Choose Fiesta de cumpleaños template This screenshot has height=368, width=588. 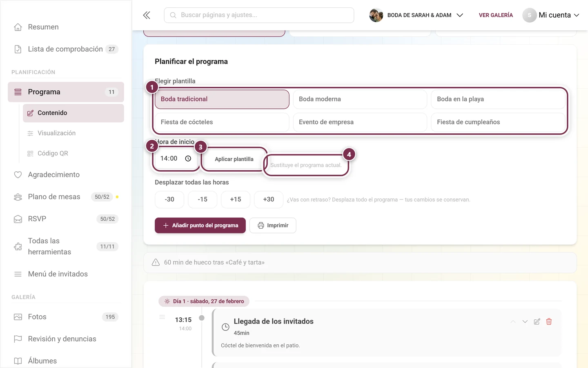[x=498, y=122]
